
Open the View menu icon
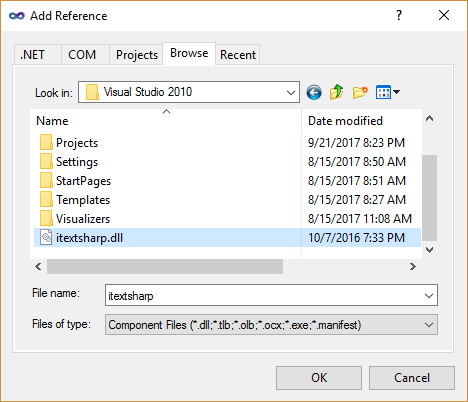click(x=383, y=92)
